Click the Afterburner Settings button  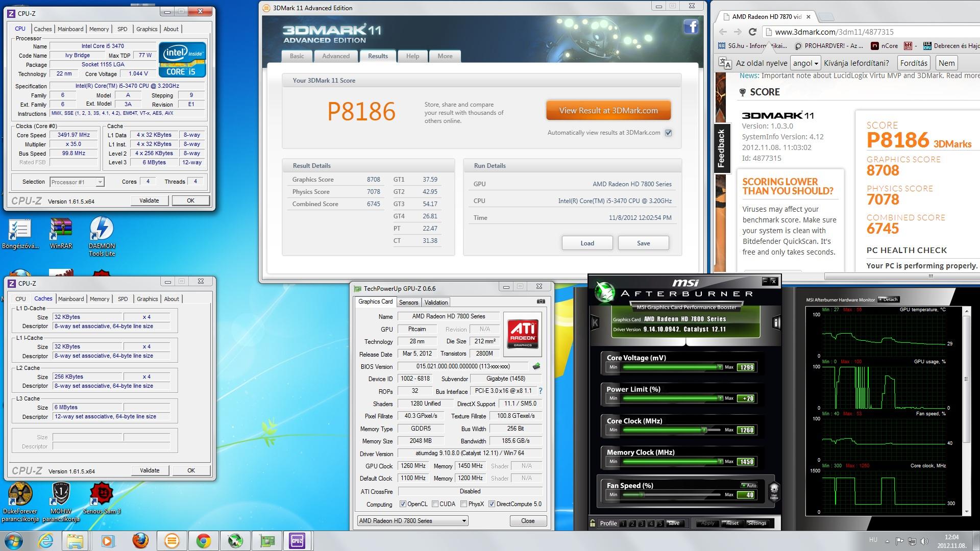[756, 523]
